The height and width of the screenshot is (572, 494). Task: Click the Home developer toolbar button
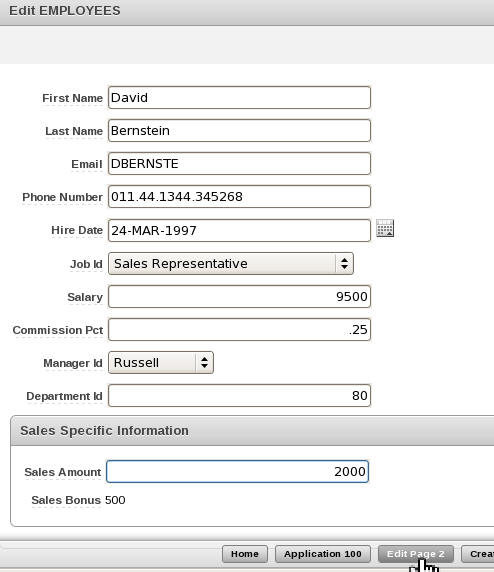click(x=245, y=554)
